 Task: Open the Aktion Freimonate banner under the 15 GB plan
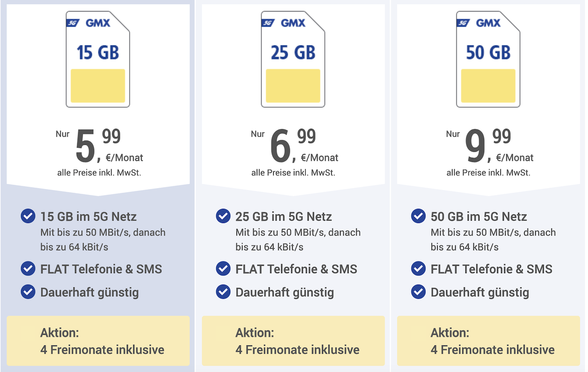tap(98, 341)
